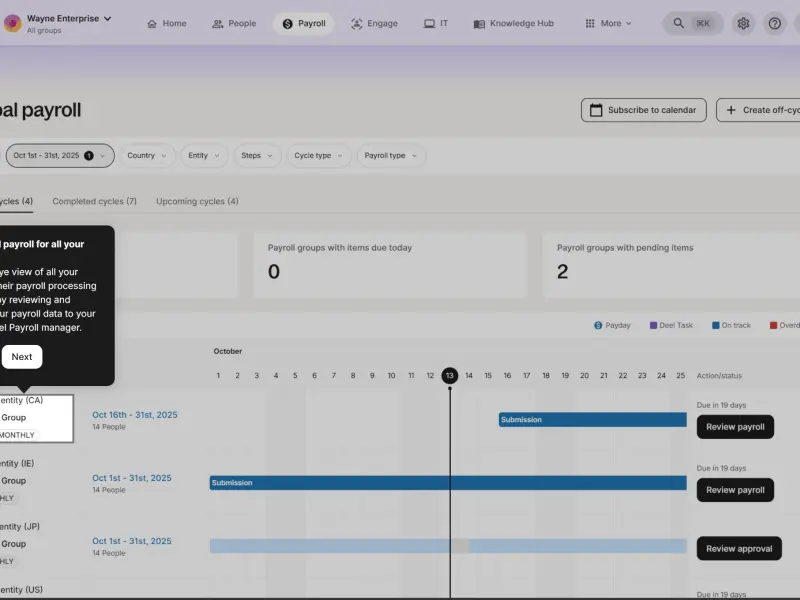
Task: Click the Review approval button
Action: pyautogui.click(x=739, y=548)
